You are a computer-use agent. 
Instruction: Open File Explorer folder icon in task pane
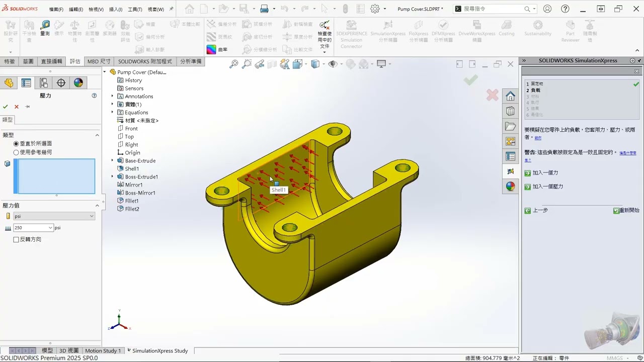pos(510,126)
